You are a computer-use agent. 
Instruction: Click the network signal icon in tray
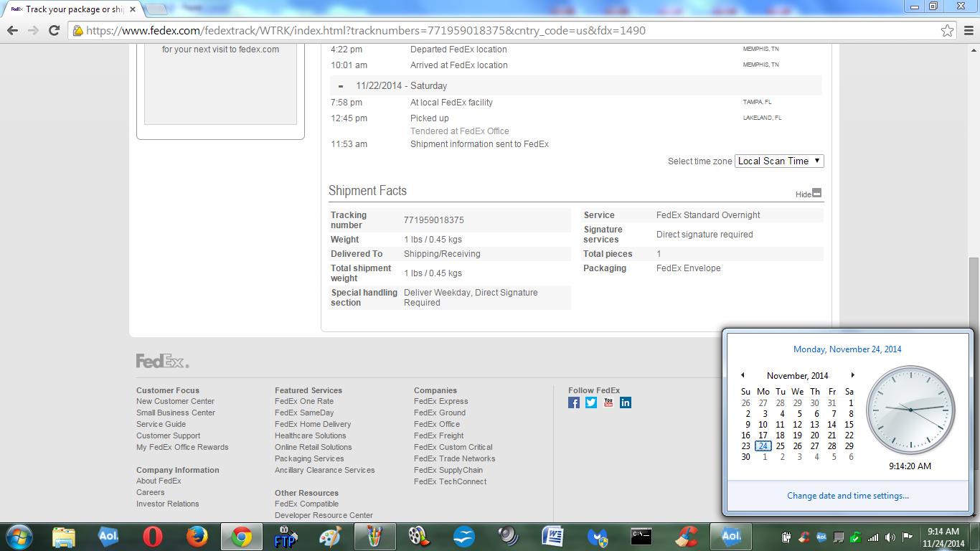click(873, 537)
